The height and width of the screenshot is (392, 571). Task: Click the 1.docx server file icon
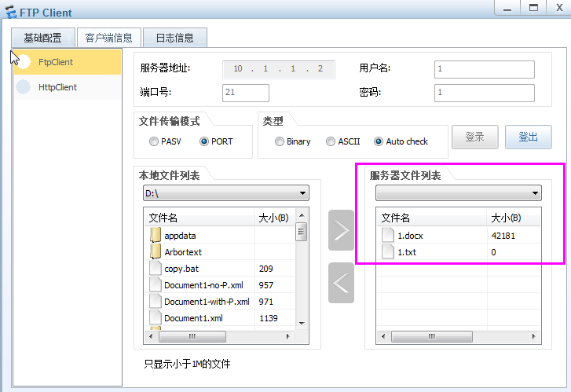(x=388, y=235)
